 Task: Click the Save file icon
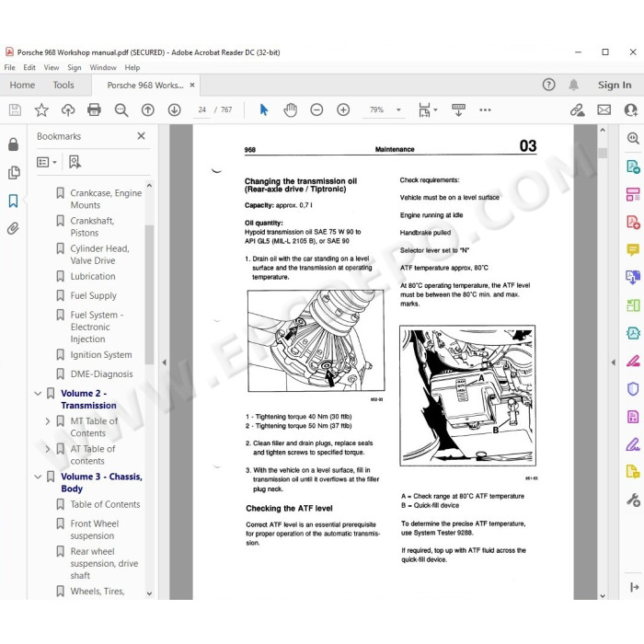tap(16, 109)
